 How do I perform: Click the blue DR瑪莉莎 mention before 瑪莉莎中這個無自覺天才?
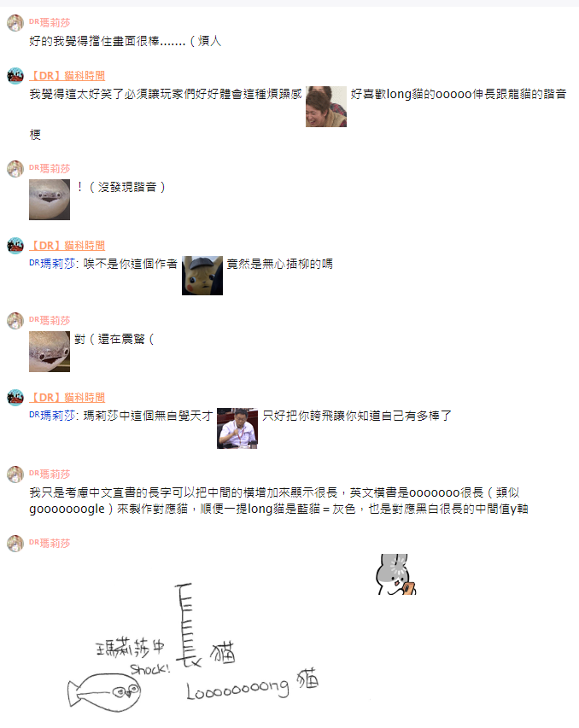(x=52, y=416)
